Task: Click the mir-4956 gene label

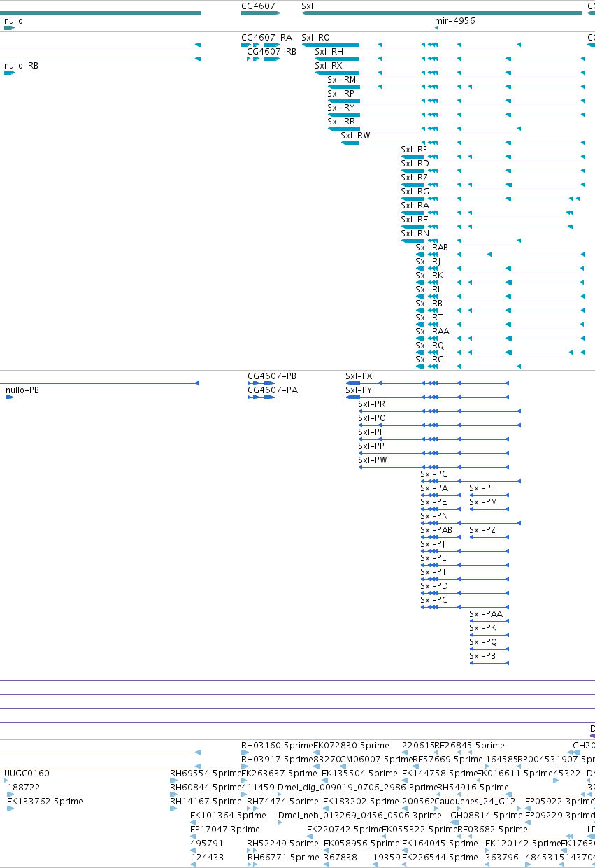Action: tap(454, 21)
